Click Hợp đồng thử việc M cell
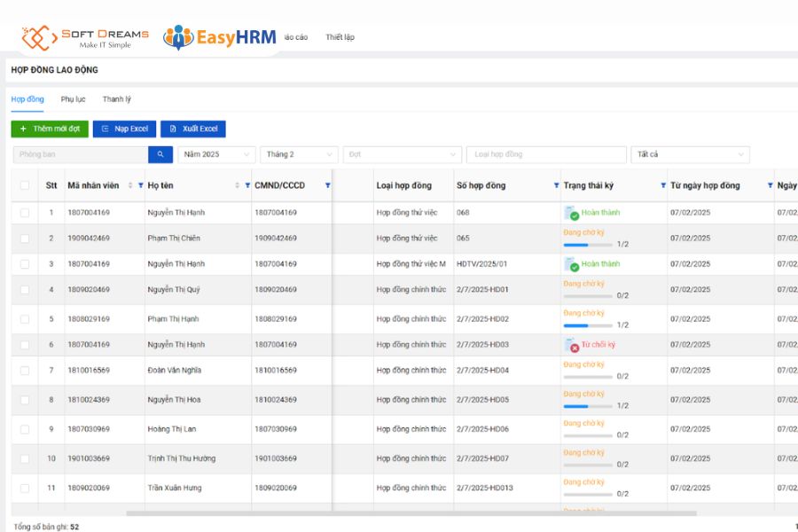Viewport: 798px width, 532px height. tap(411, 263)
